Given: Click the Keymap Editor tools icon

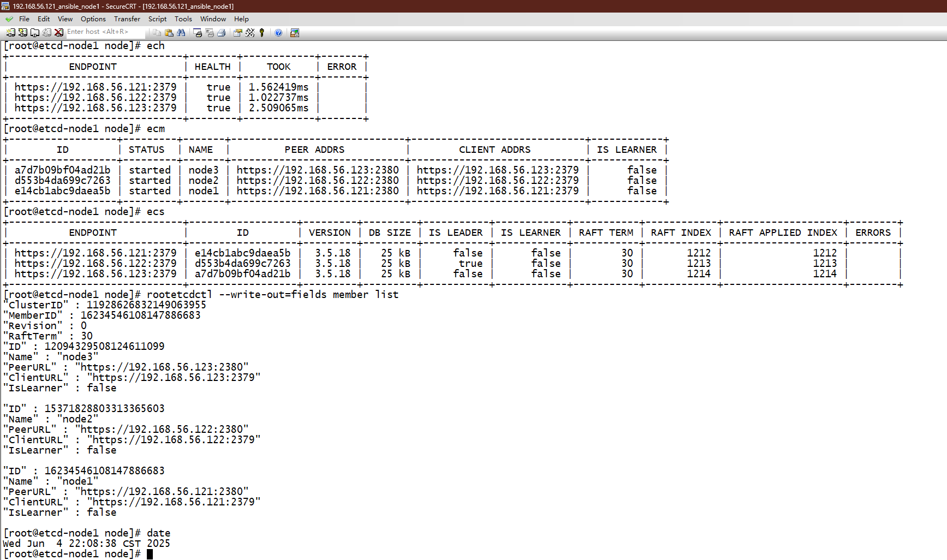Looking at the screenshot, I should (250, 33).
